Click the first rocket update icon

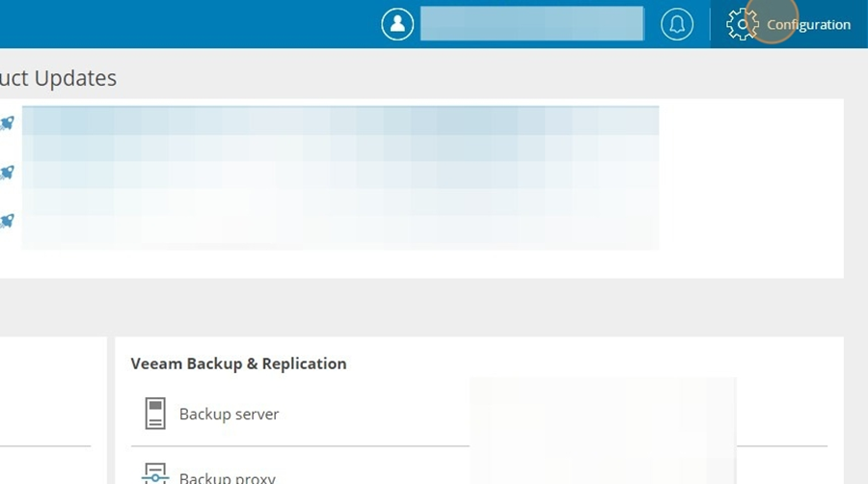click(7, 122)
